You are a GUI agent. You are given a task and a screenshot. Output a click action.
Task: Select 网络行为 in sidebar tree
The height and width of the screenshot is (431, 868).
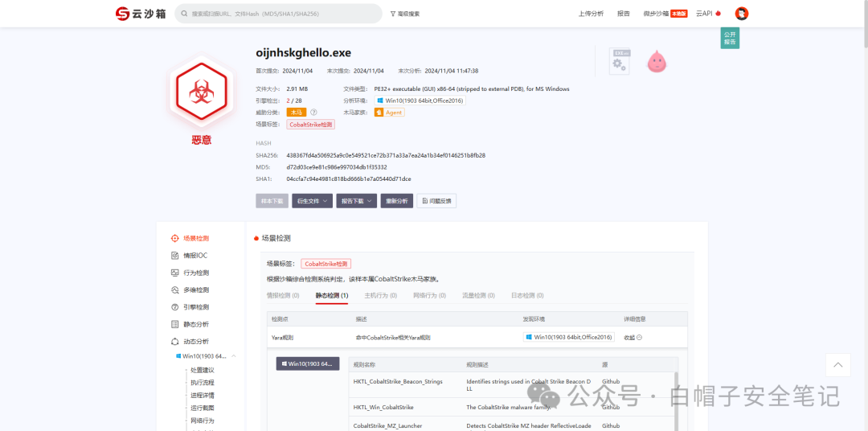pos(202,421)
